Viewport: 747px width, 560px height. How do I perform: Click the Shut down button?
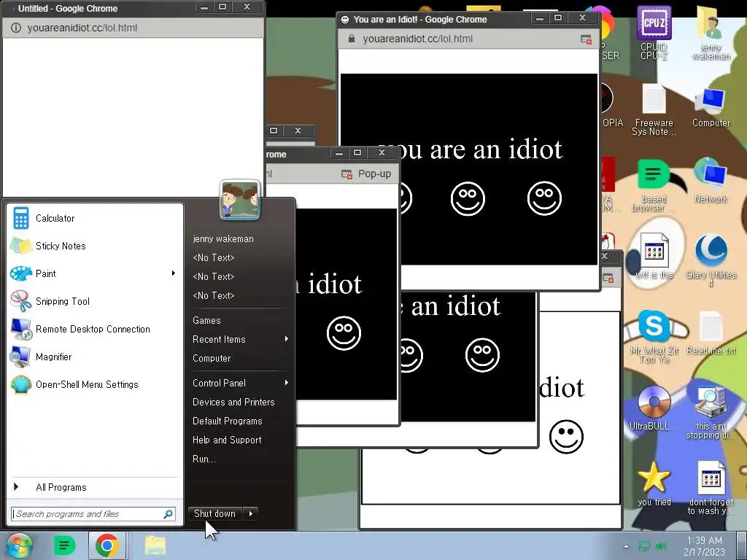tap(215, 513)
